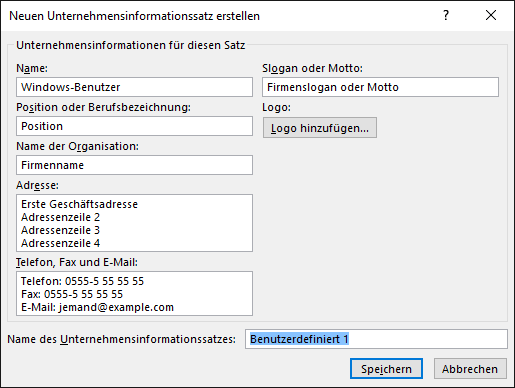
Task: Click the 'Fax: 0555-5 55 55 55' line
Action: (x=72, y=294)
